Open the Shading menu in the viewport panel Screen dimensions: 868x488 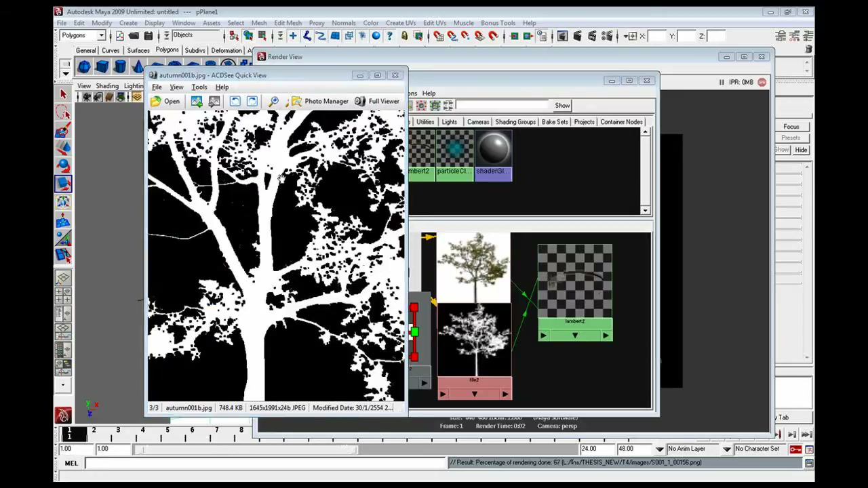click(107, 86)
